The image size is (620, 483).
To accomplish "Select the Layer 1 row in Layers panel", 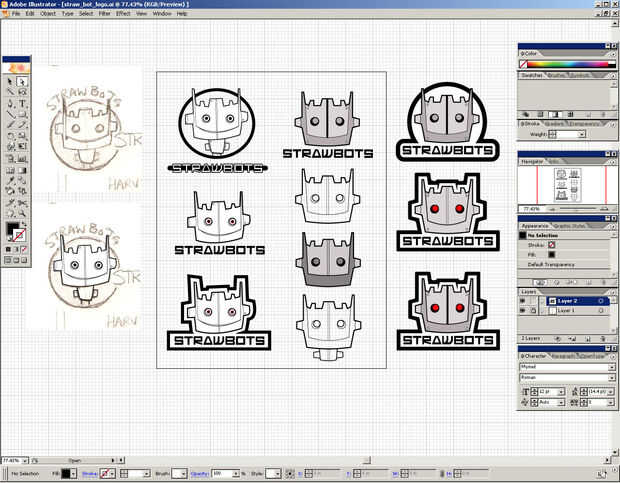I will click(577, 311).
